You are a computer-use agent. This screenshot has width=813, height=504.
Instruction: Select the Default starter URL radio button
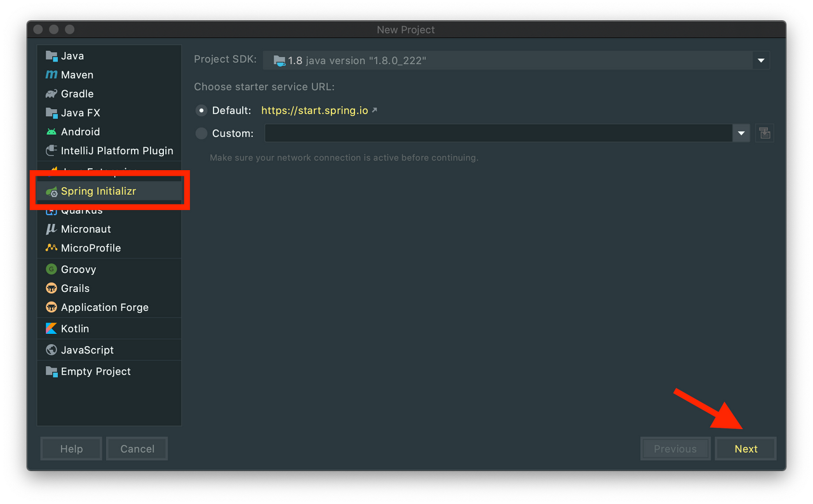pyautogui.click(x=201, y=110)
